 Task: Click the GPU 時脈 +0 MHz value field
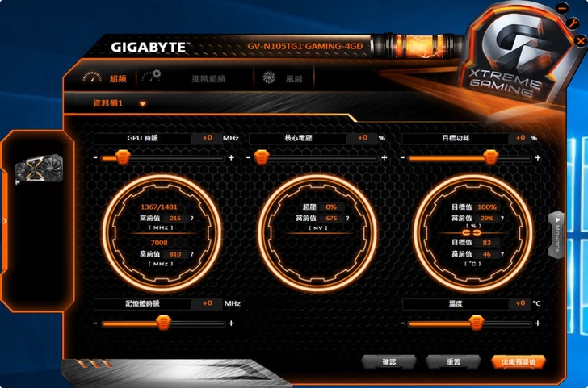tap(208, 138)
